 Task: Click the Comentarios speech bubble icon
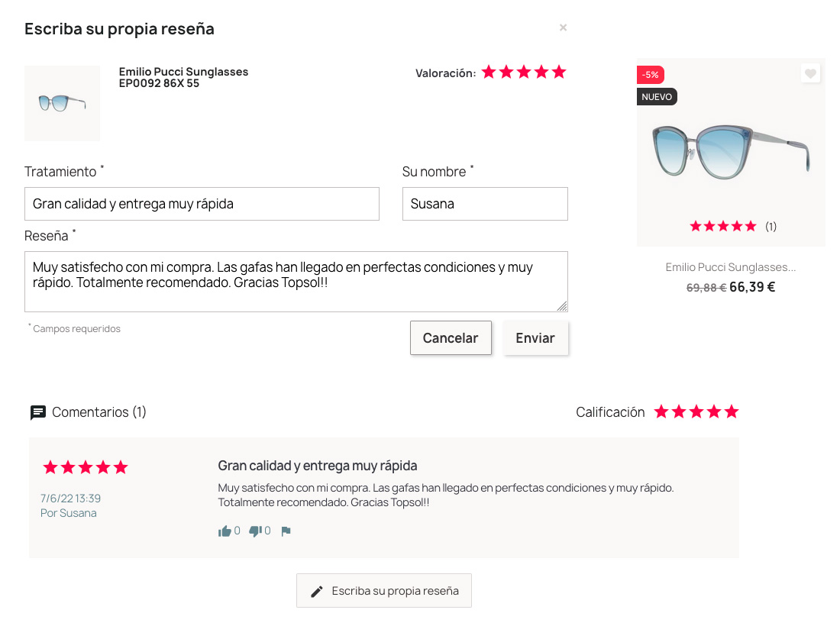[38, 412]
